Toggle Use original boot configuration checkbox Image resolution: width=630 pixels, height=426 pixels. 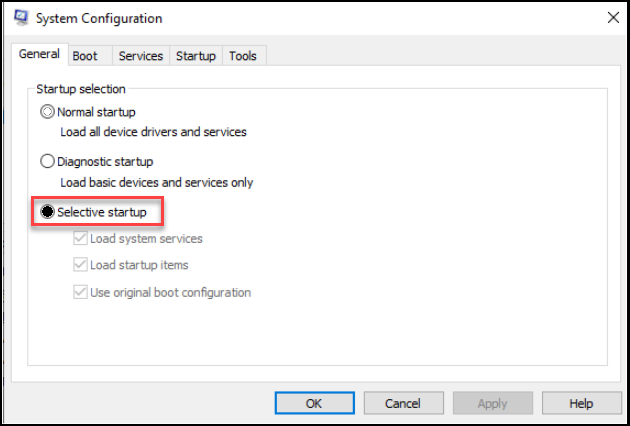[x=80, y=292]
